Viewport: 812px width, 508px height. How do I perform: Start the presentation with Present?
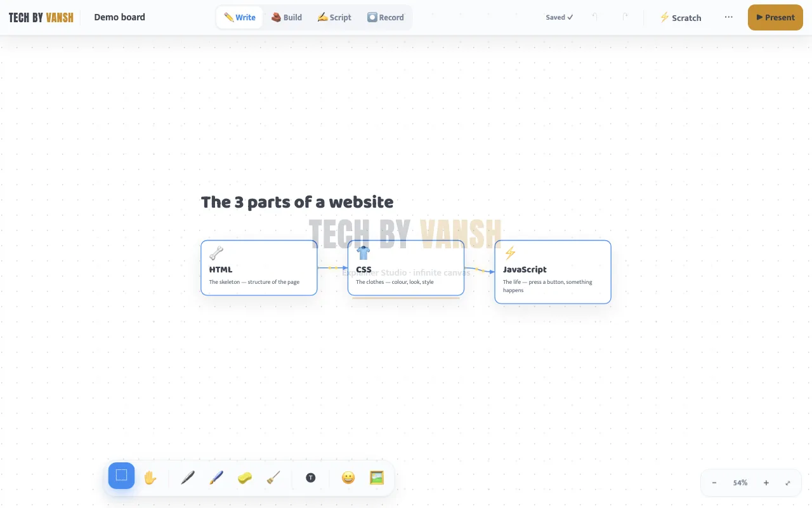775,17
